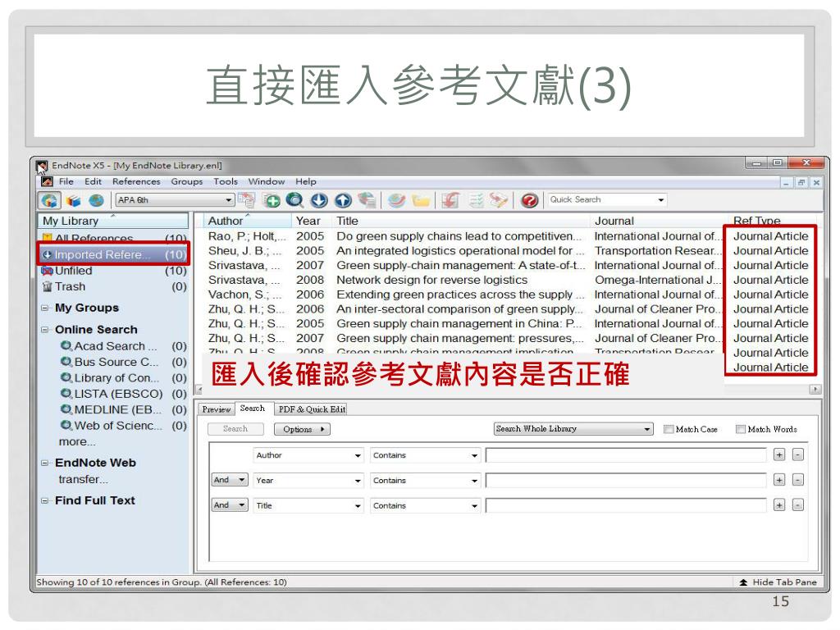
Task: Click Hide Tab Pane
Action: click(x=778, y=582)
